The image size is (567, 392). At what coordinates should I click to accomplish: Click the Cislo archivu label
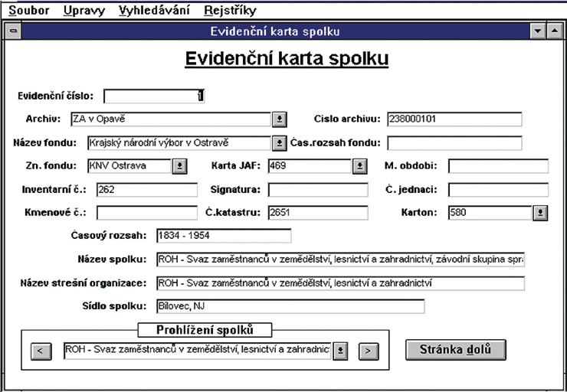(x=347, y=119)
